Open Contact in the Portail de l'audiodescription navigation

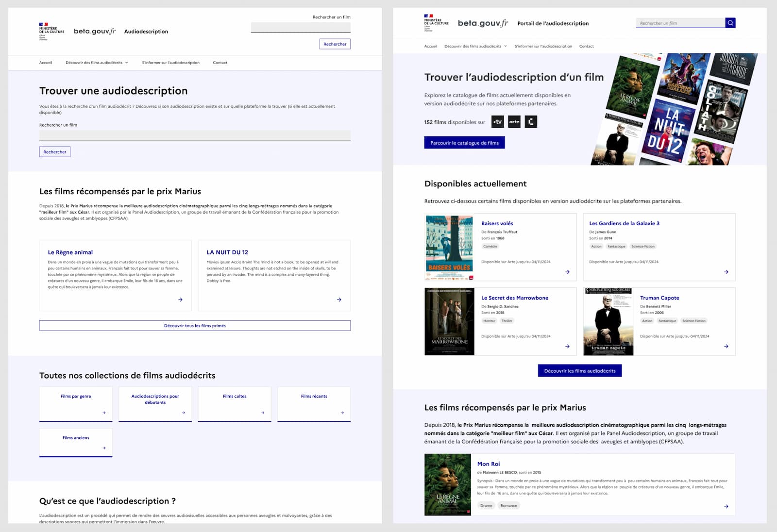coord(586,46)
